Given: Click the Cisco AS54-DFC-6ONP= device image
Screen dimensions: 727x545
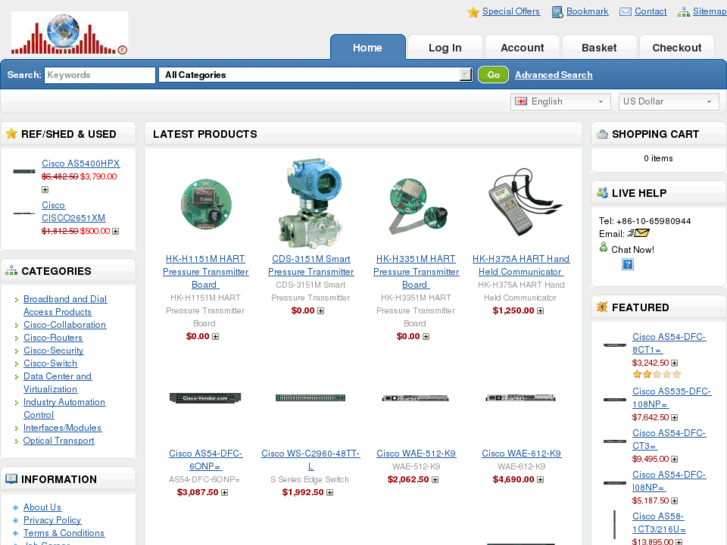Looking at the screenshot, I should point(205,398).
